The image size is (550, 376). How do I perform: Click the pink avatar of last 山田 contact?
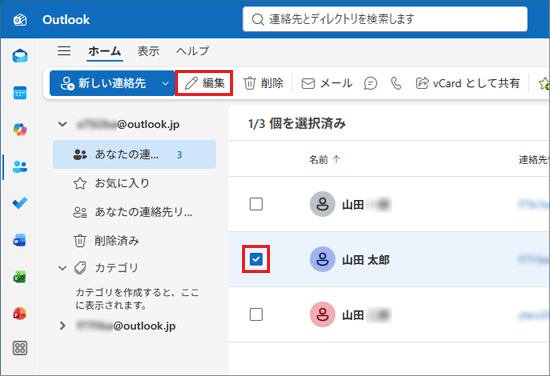pos(322,315)
